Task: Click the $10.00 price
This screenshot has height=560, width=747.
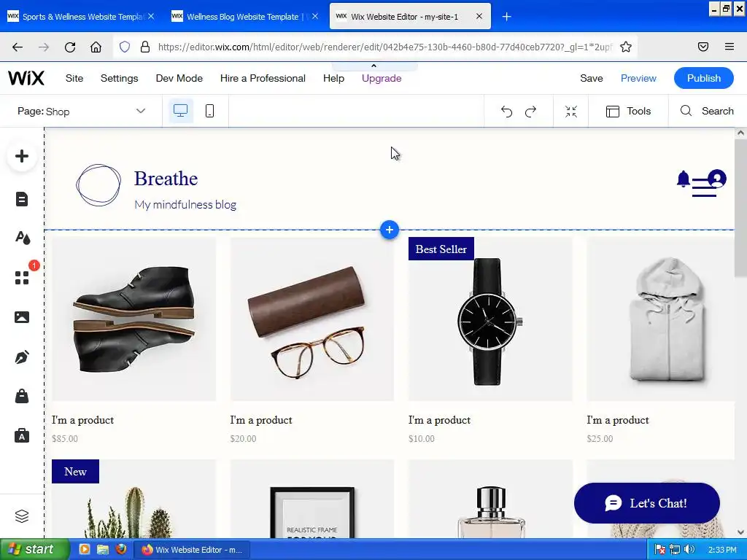Action: [x=421, y=438]
